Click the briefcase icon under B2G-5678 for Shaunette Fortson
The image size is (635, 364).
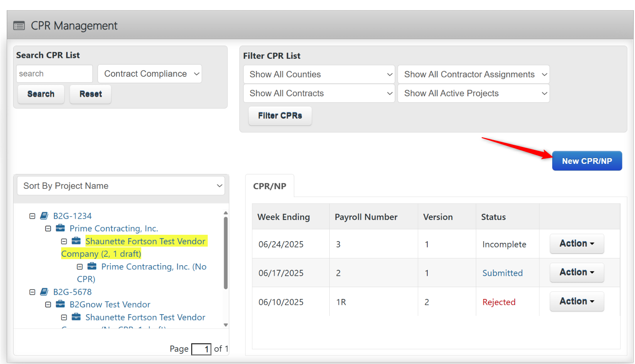tap(76, 317)
